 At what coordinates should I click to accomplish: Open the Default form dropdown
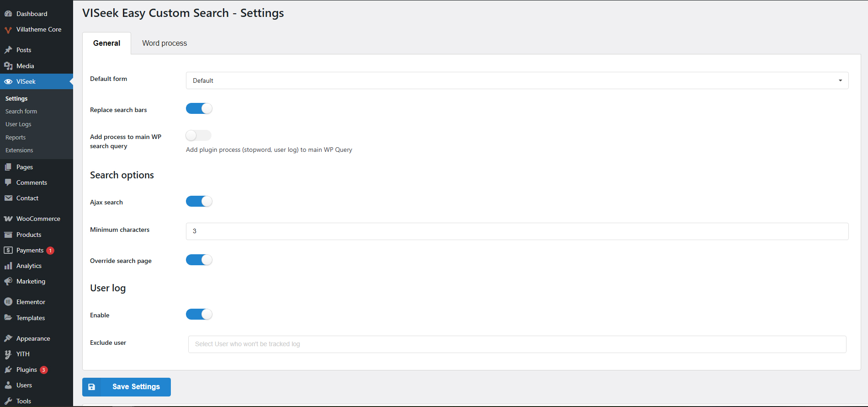pyautogui.click(x=517, y=80)
